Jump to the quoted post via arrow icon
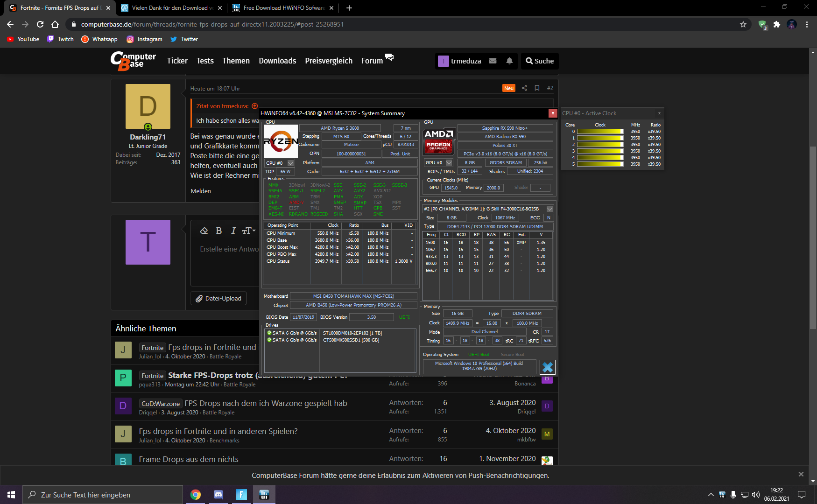The height and width of the screenshot is (504, 817). 255,106
